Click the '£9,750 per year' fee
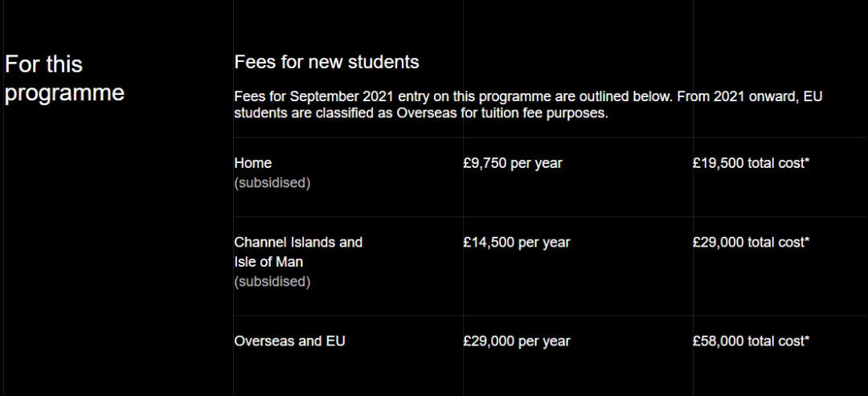Viewport: 868px width, 396px height. (x=513, y=163)
